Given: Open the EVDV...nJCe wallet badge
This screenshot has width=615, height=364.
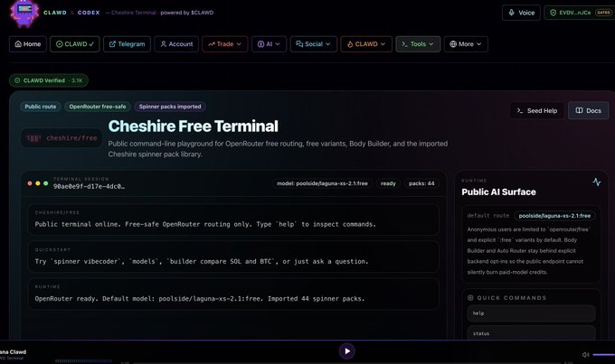Looking at the screenshot, I should 580,13.
